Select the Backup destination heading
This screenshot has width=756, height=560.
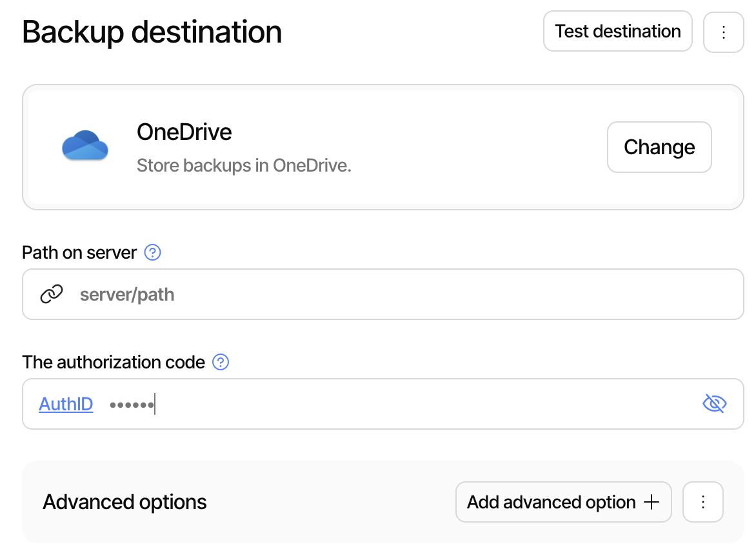[152, 32]
